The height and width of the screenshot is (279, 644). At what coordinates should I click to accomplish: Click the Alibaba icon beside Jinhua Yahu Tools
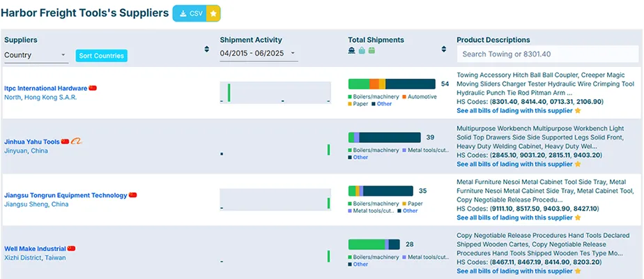coord(77,141)
